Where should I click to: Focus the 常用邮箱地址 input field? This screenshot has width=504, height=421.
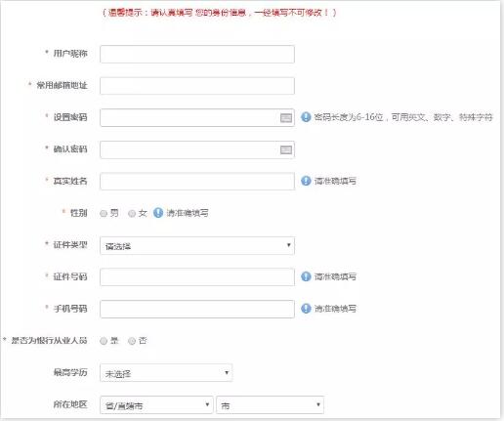(197, 86)
